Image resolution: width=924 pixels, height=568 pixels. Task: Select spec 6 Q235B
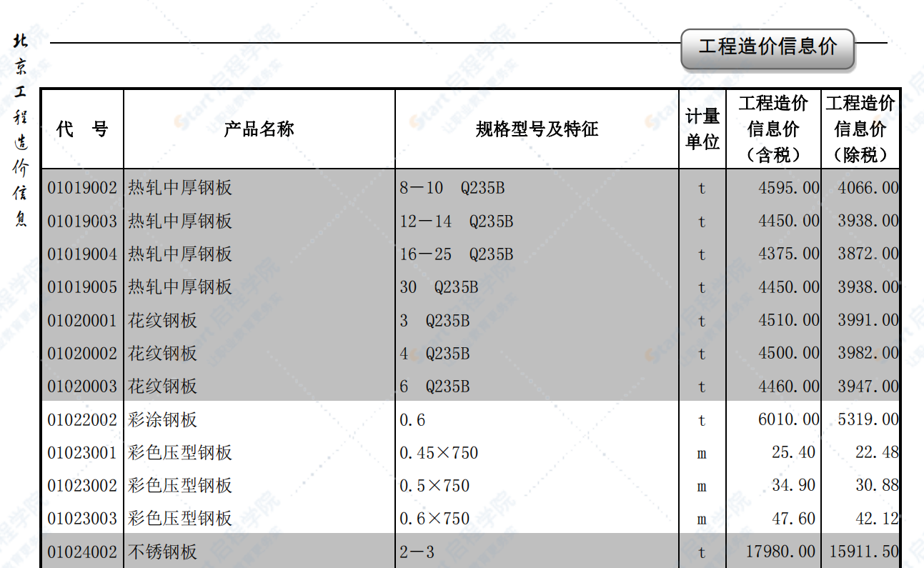pos(434,387)
